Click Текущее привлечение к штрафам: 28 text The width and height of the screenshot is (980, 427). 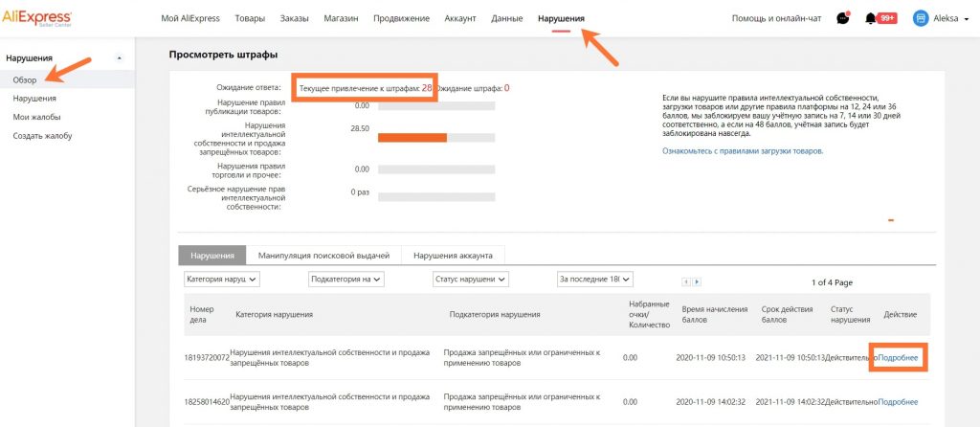click(366, 88)
